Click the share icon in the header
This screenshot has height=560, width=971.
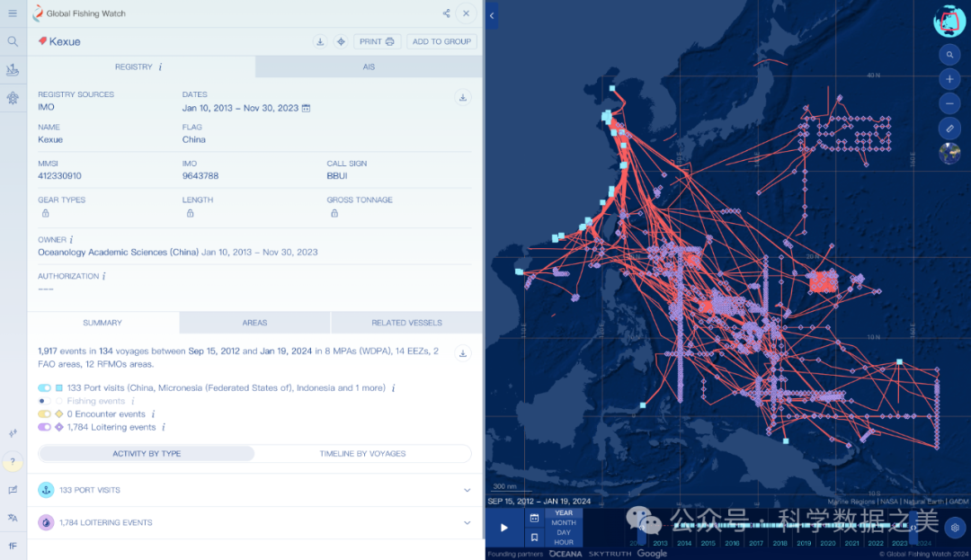coord(446,13)
